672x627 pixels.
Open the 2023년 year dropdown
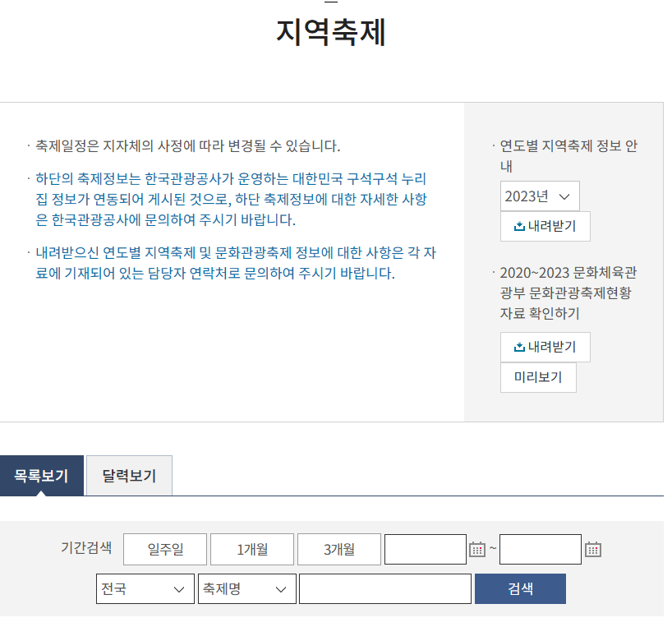(x=540, y=196)
